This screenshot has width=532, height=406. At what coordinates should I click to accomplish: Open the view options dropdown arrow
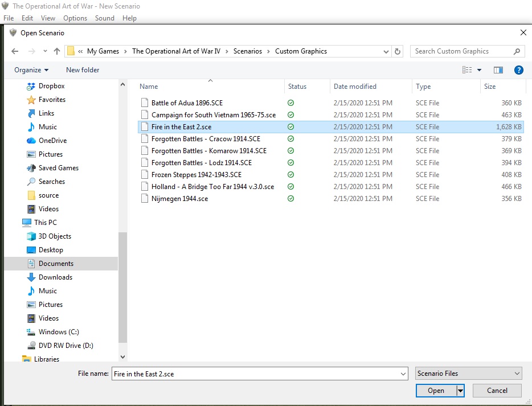479,70
